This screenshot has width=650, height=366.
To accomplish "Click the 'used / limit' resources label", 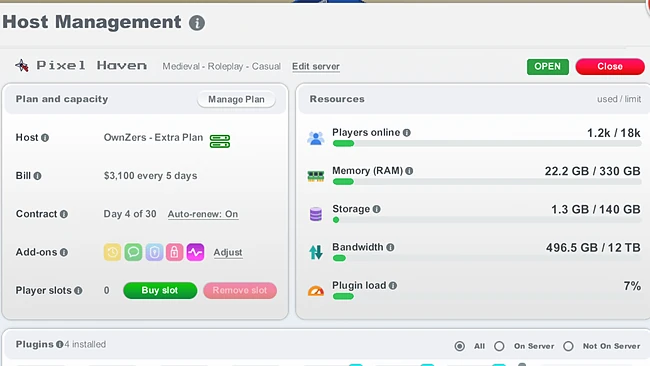I will point(619,99).
